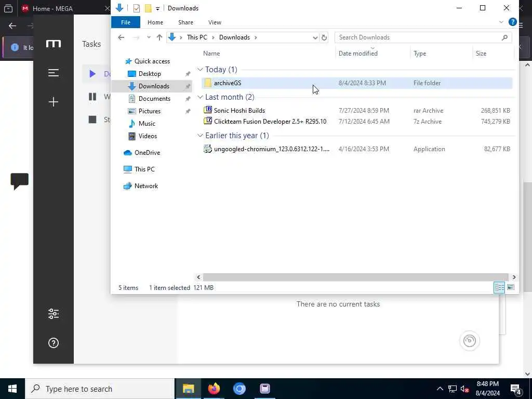Click MEGA tasks play icon

tap(92, 74)
